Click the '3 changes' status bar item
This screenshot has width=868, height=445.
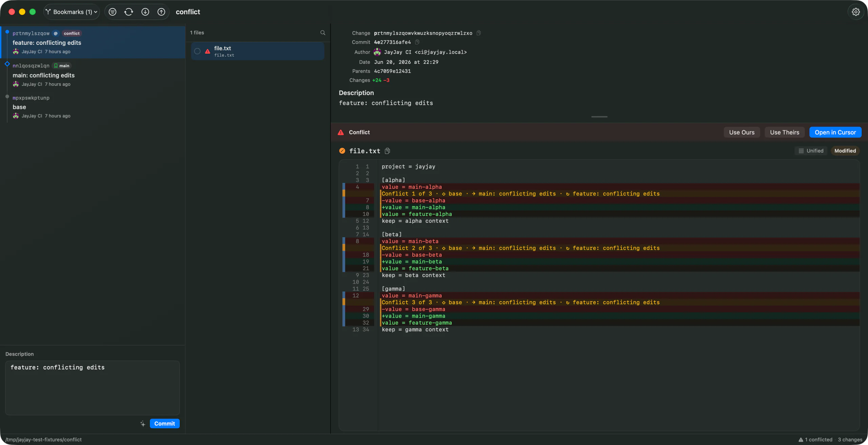point(850,440)
